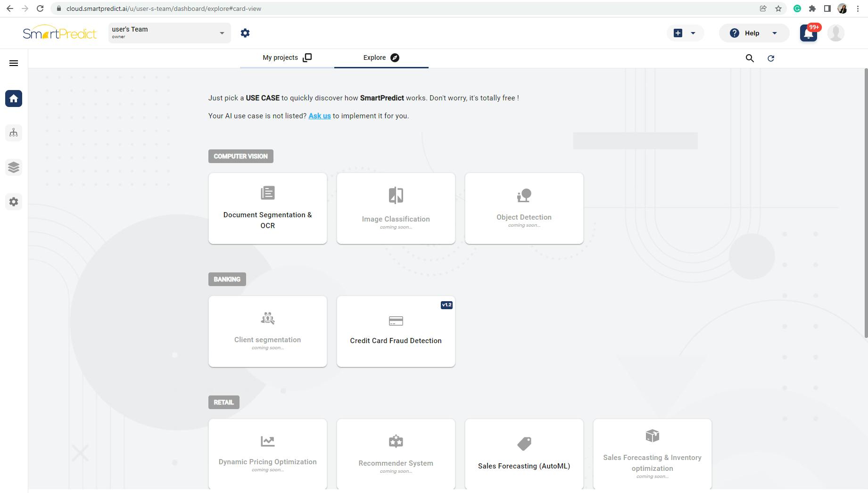The width and height of the screenshot is (868, 493).
Task: Open Chrome three-dot menu
Action: click(858, 8)
